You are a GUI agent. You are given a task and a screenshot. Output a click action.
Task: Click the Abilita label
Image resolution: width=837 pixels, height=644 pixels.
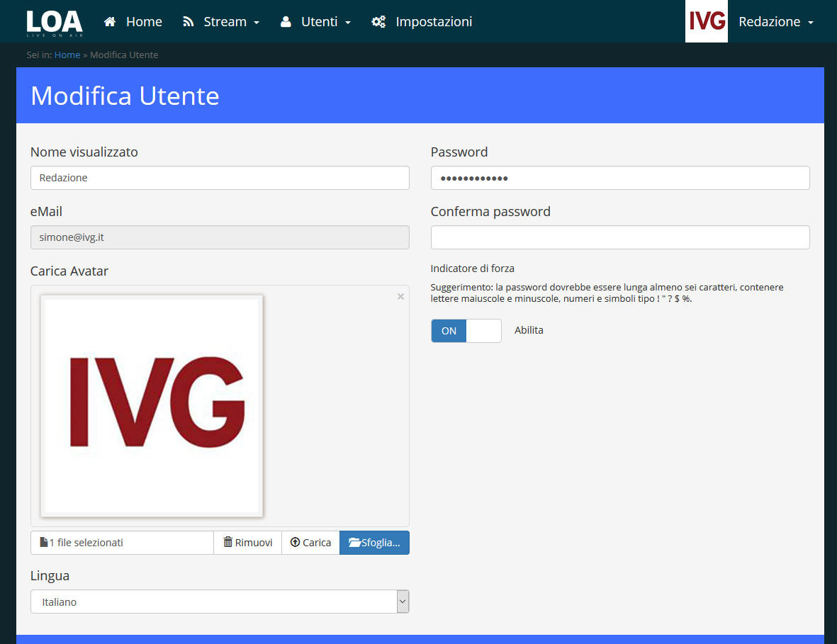529,330
